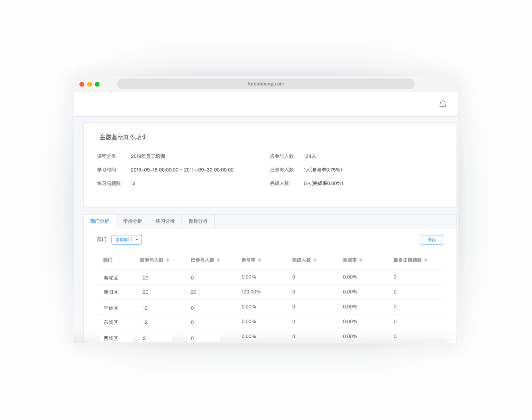Image resolution: width=532 pixels, height=420 pixels.
Task: Switch to the 题目分析 tab
Action: [198, 221]
